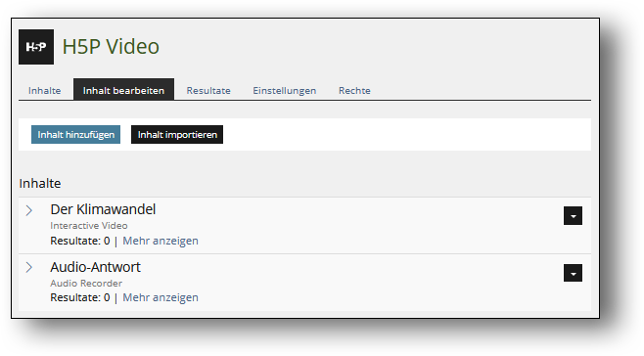Switch to the Resultate tab

click(x=208, y=90)
